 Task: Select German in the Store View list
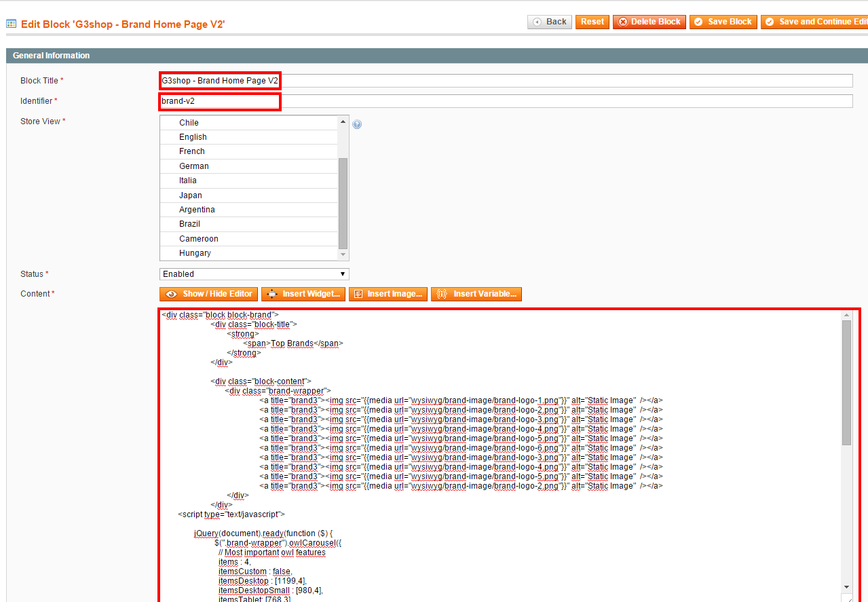click(x=248, y=166)
